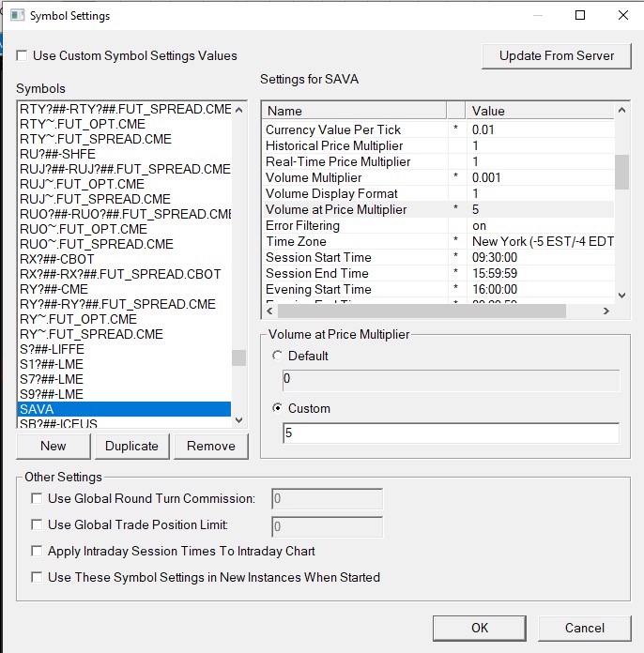Image resolution: width=644 pixels, height=653 pixels.
Task: Click the Custom value input field
Action: 451,433
